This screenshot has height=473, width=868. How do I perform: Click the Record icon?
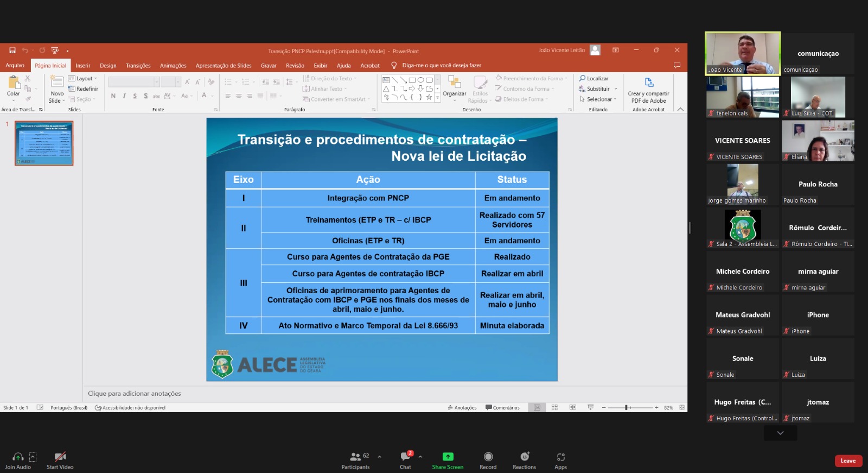coord(488,457)
